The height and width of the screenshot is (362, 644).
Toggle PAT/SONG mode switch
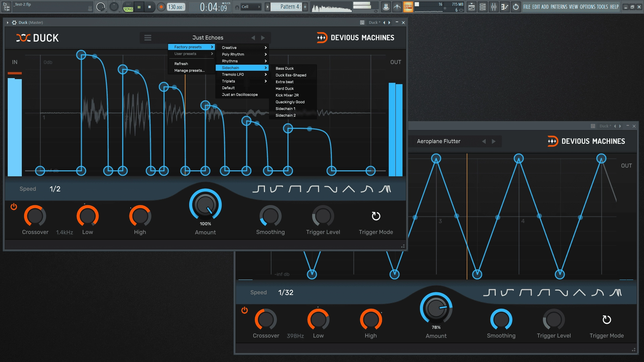tap(128, 7)
